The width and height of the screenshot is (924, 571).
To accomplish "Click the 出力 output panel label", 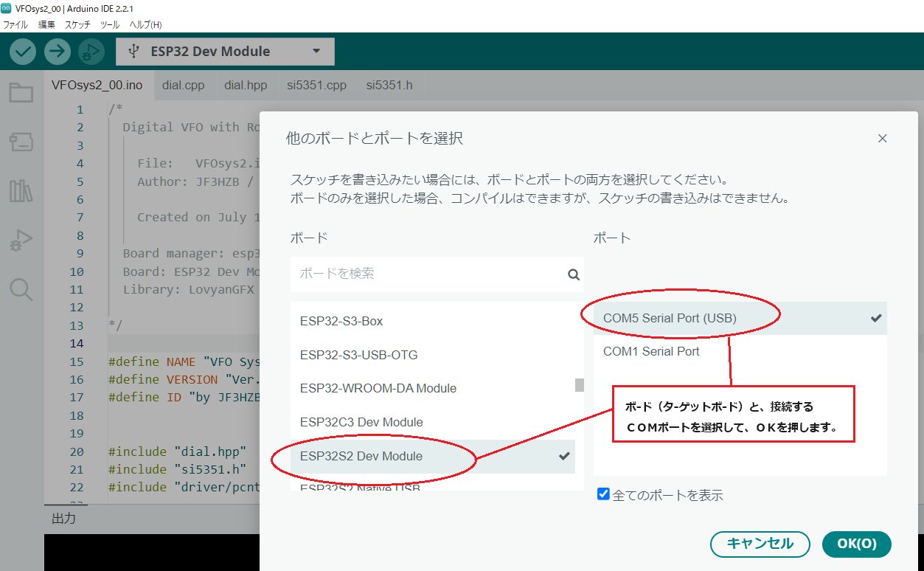I will 63,518.
